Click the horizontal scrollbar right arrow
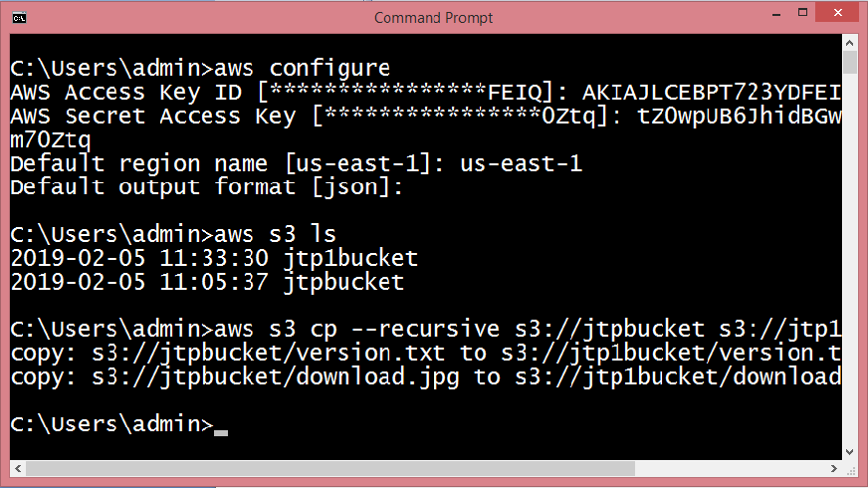 coord(834,469)
